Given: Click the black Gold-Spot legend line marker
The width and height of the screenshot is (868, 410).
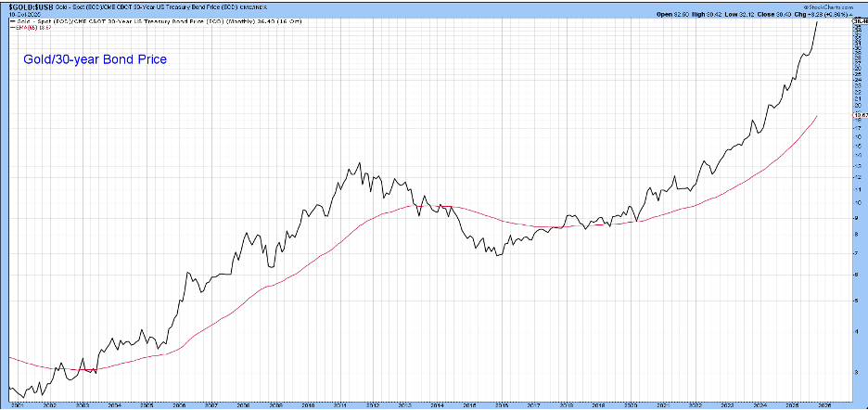Looking at the screenshot, I should pyautogui.click(x=10, y=20).
